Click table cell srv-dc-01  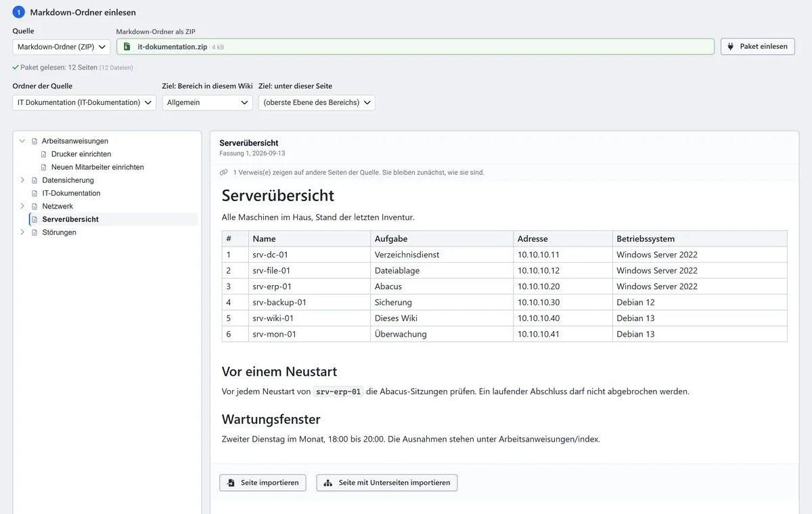pyautogui.click(x=309, y=255)
